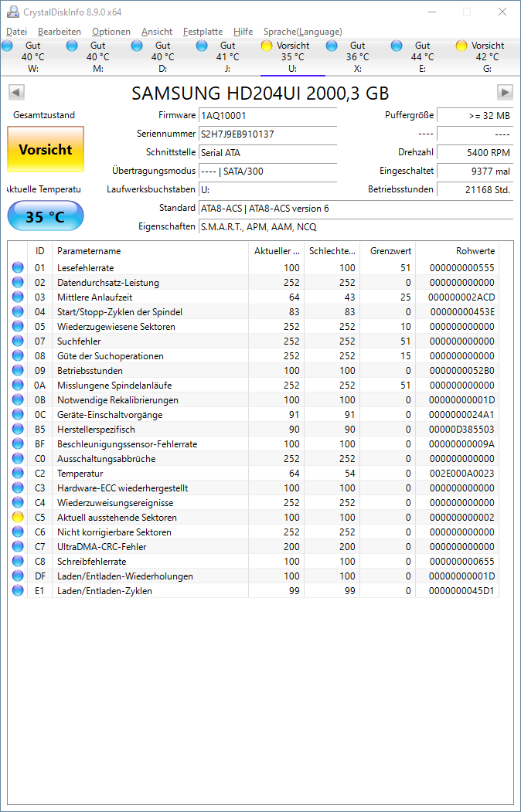Select drive G: with Vorsicht status
Viewport: 521px width, 812px height.
pyautogui.click(x=487, y=57)
